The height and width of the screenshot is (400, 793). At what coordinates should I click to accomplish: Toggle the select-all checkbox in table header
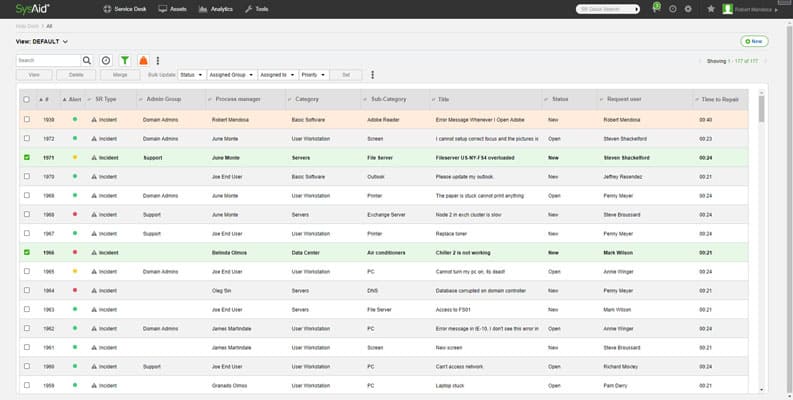tap(27, 100)
